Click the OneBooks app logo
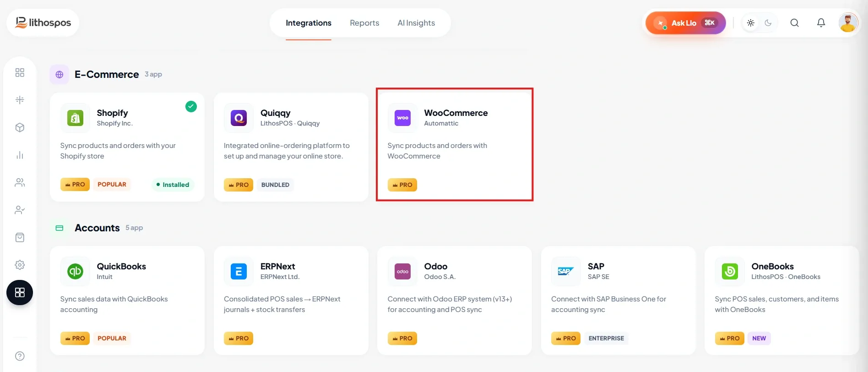This screenshot has width=868, height=372. coord(730,271)
